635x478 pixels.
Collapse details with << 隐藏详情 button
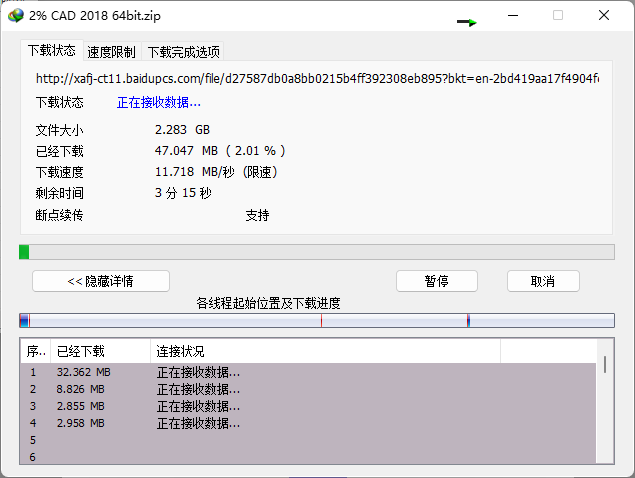click(x=100, y=281)
